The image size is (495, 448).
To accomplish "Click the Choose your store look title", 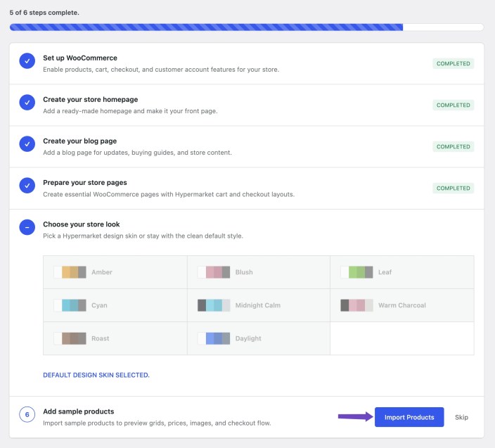I will pos(82,224).
